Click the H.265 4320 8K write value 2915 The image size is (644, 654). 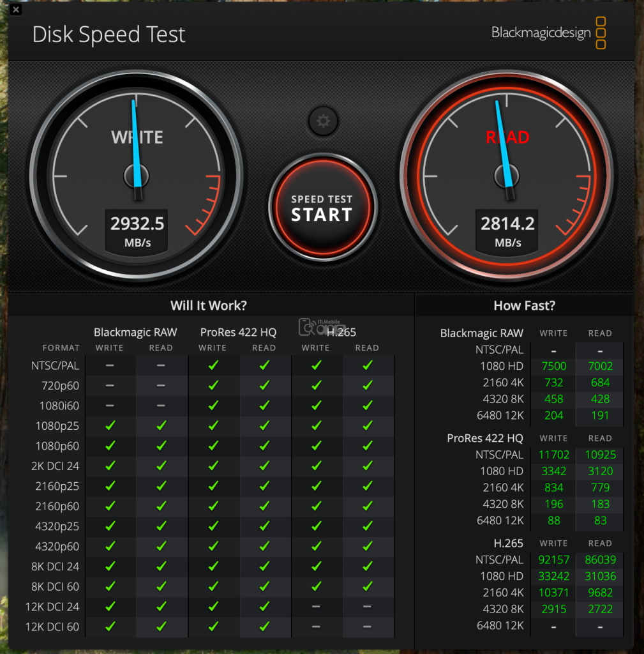tap(553, 609)
